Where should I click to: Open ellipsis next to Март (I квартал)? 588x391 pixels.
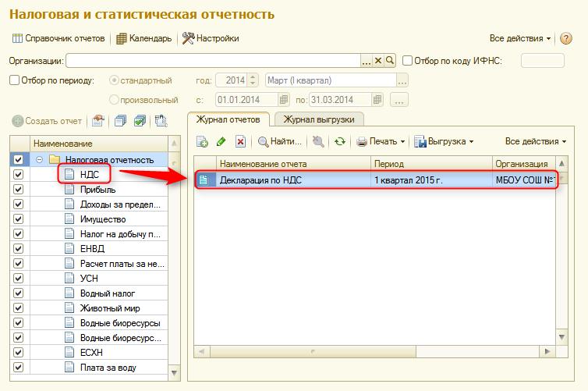[402, 80]
